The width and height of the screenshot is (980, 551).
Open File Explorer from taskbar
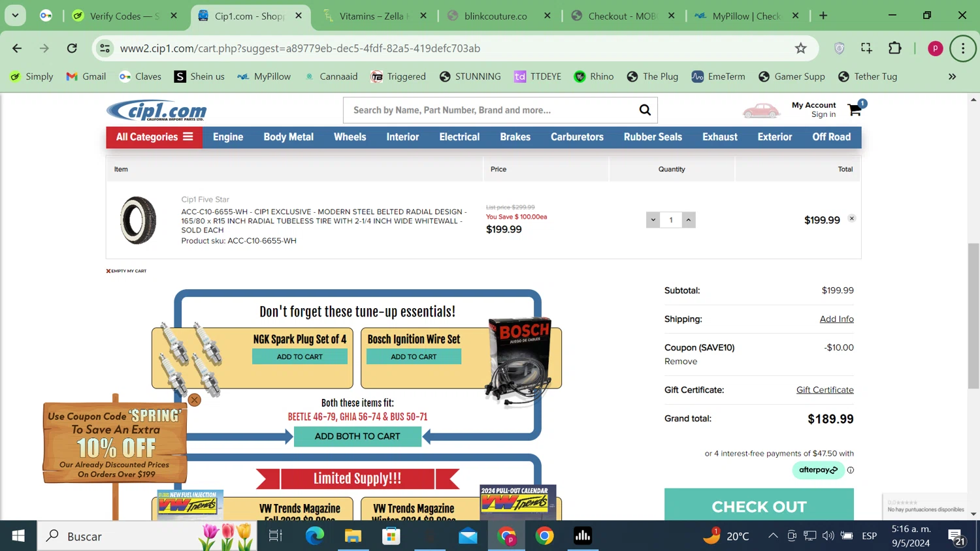pos(353,536)
